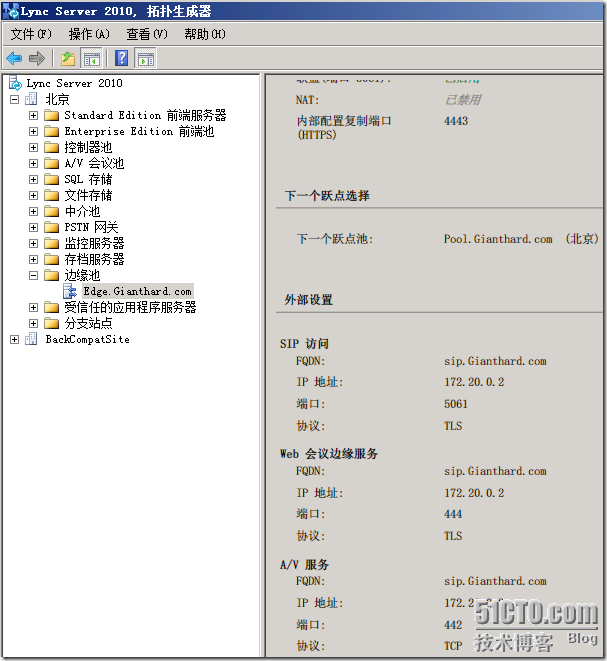Click the internal replication port value 4443
Viewport: 607px width, 661px height.
(x=456, y=121)
